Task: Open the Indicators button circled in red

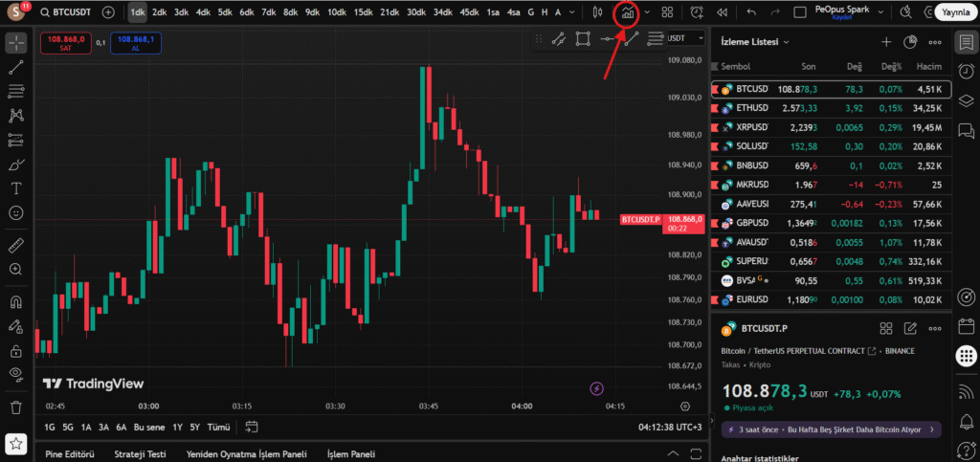Action: 628,13
